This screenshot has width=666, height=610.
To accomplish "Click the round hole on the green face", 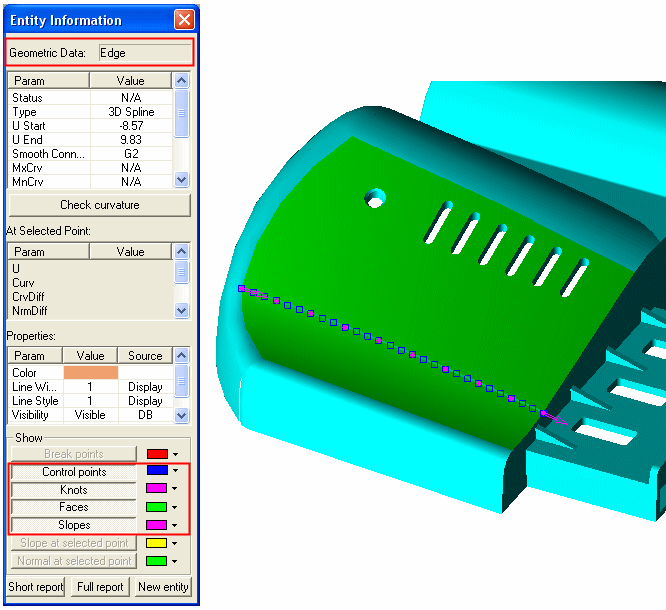I will (375, 199).
